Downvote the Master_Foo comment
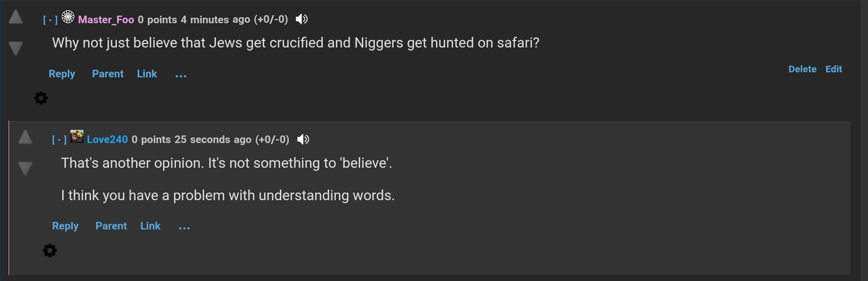The width and height of the screenshot is (868, 281). click(x=16, y=49)
